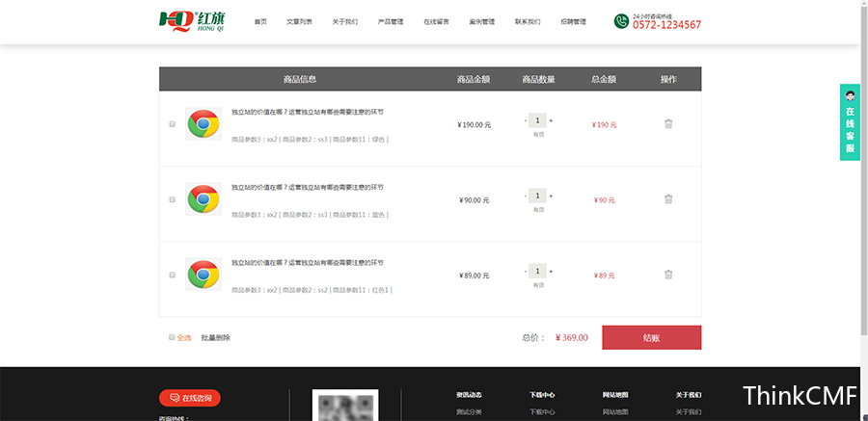Click the QR code image in footer
Image resolution: width=868 pixels, height=421 pixels.
(345, 405)
